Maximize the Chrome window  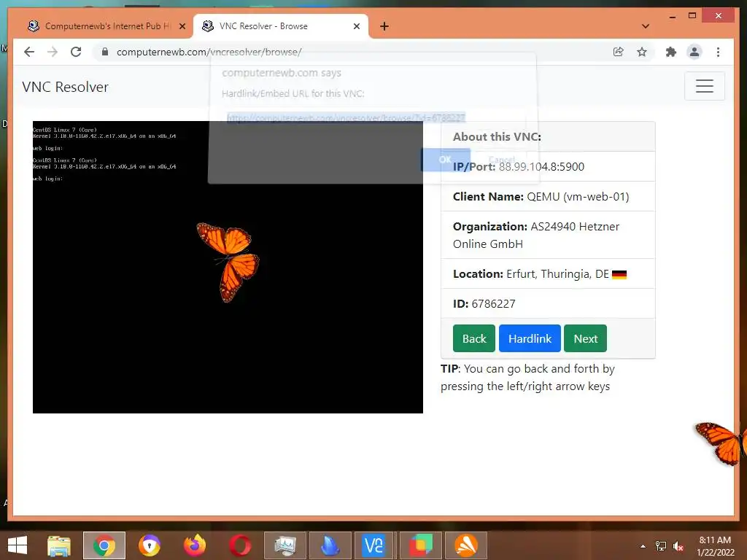tap(692, 16)
